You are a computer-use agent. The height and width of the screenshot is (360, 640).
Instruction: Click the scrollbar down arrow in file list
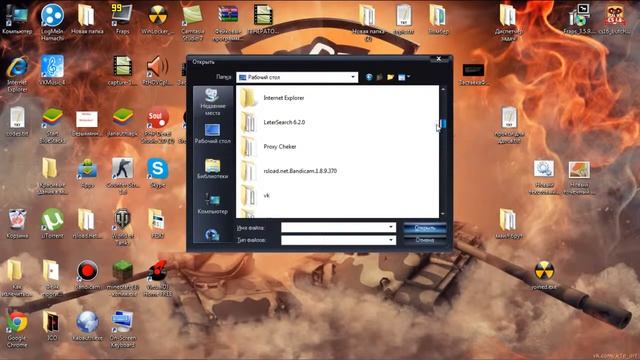point(443,214)
